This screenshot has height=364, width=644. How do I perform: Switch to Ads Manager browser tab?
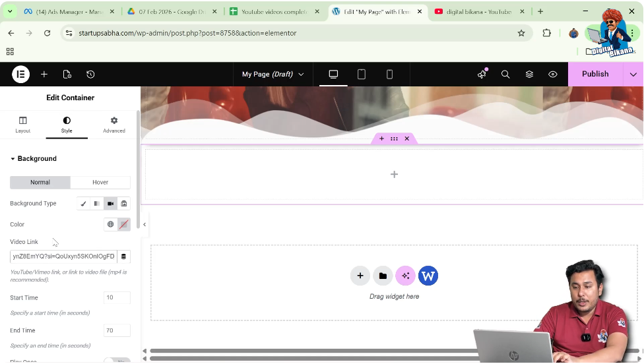[x=70, y=11]
